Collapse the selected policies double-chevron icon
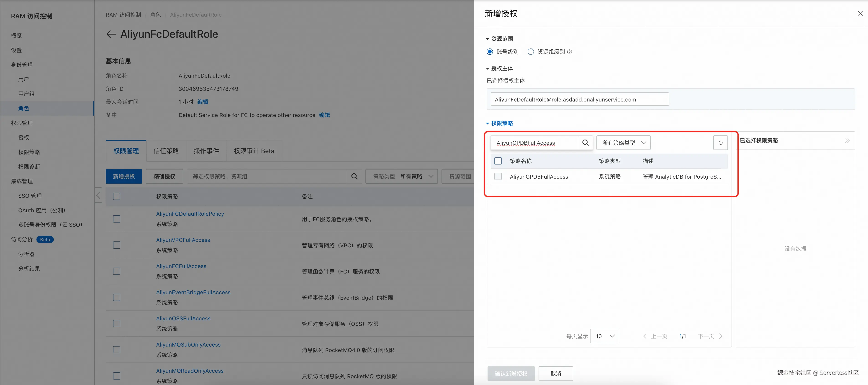 tap(847, 141)
